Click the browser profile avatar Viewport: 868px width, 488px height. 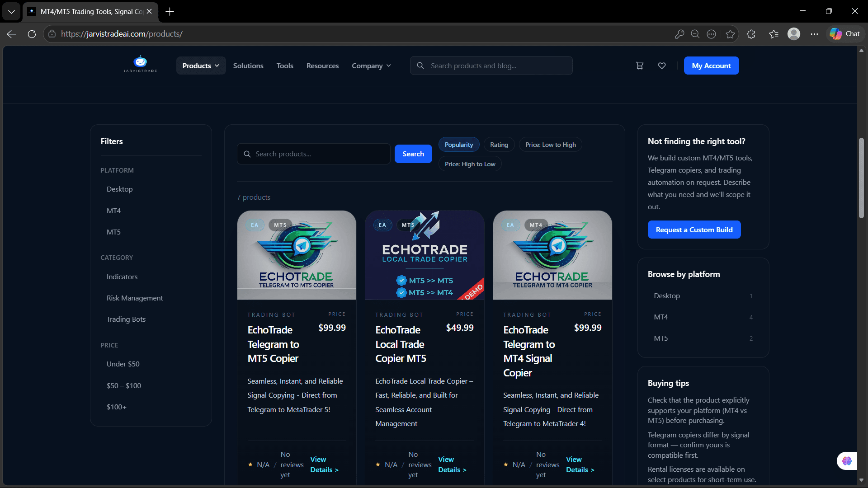pos(794,34)
